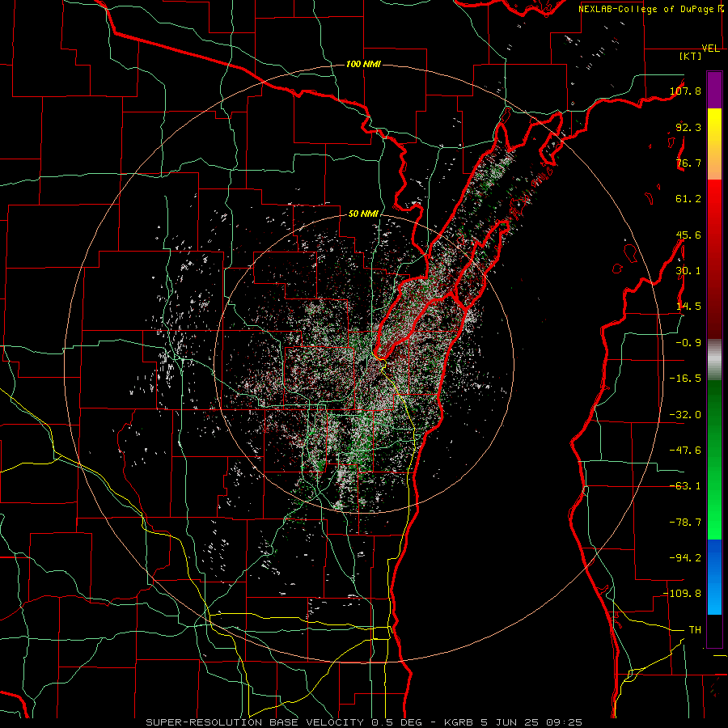This screenshot has height=728, width=728.
Task: Click the -0.9 value on the velocity scale
Action: point(688,343)
